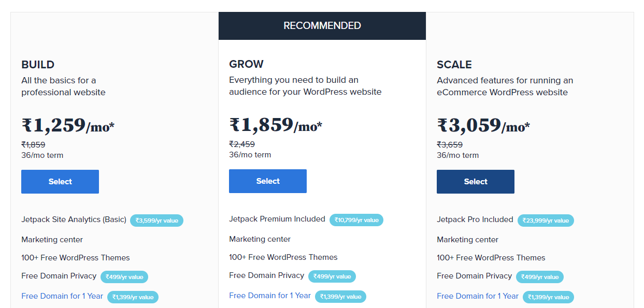Click the ₹499/yr value badge in SCALE plan
Image resolution: width=644 pixels, height=308 pixels.
(540, 277)
